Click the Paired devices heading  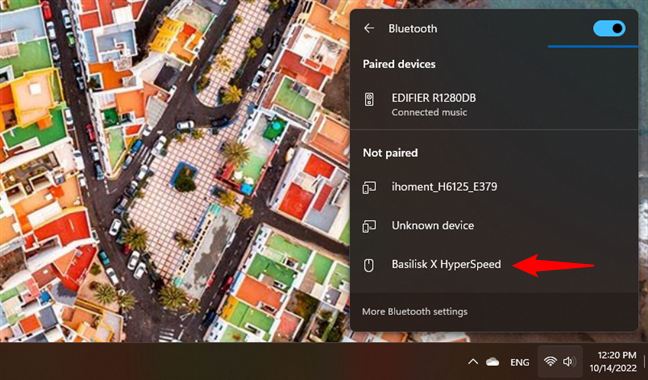(x=399, y=64)
